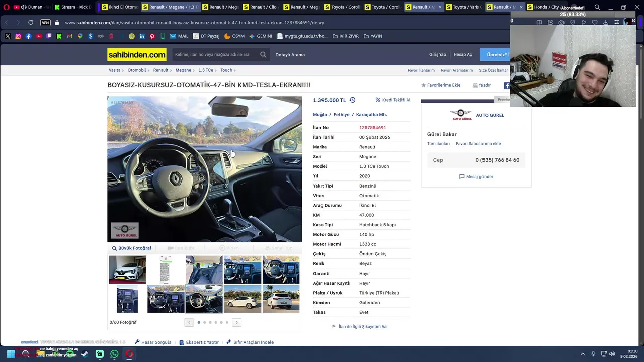Viewport: 644px width, 362px height.
Task: Open the Renault breadcrumb
Action: (161, 70)
